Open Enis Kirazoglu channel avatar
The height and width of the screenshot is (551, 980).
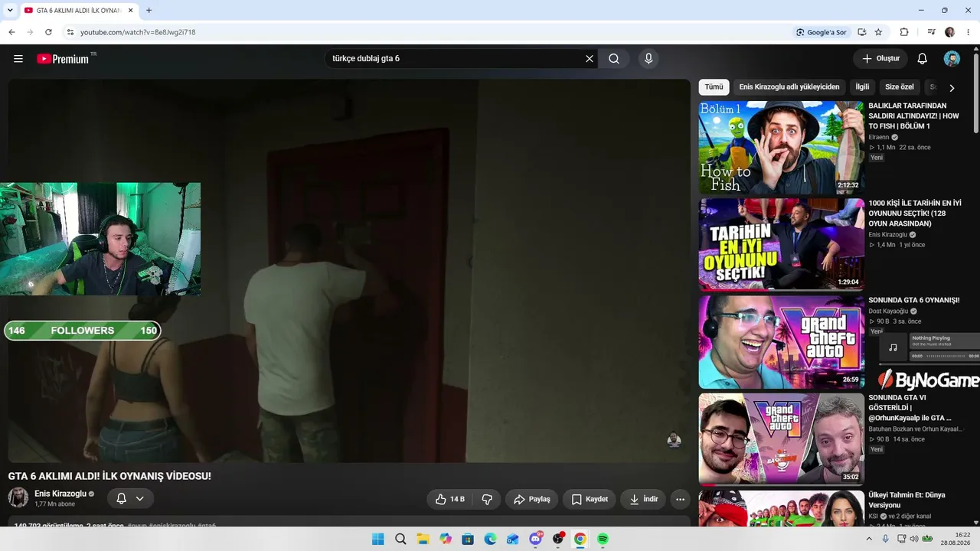pos(18,498)
